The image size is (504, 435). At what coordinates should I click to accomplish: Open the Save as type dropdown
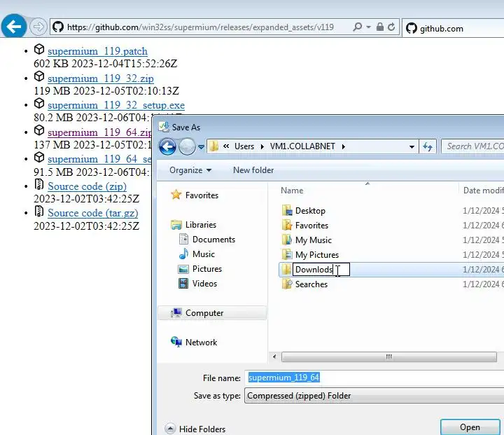pyautogui.click(x=374, y=396)
